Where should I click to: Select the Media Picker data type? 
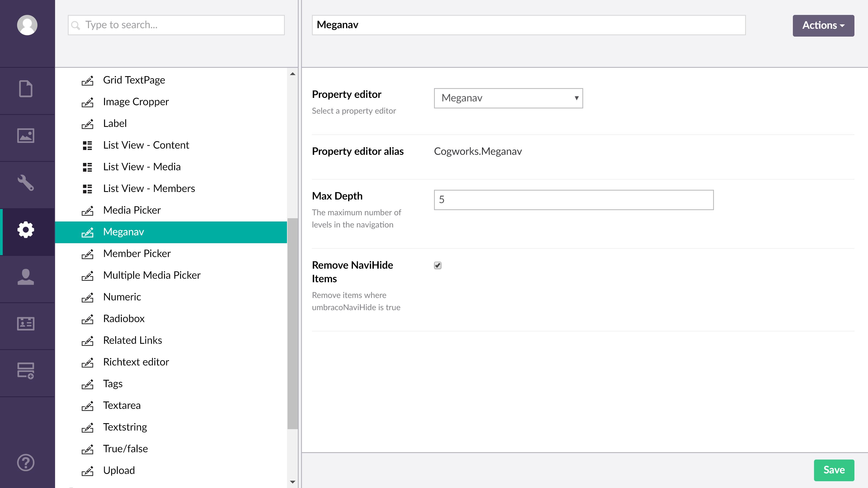132,210
